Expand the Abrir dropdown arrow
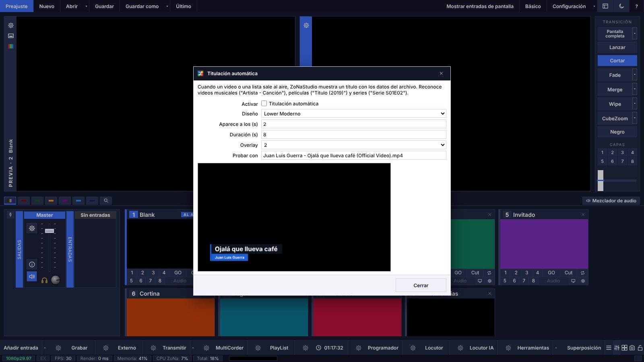644x362 pixels. click(86, 6)
